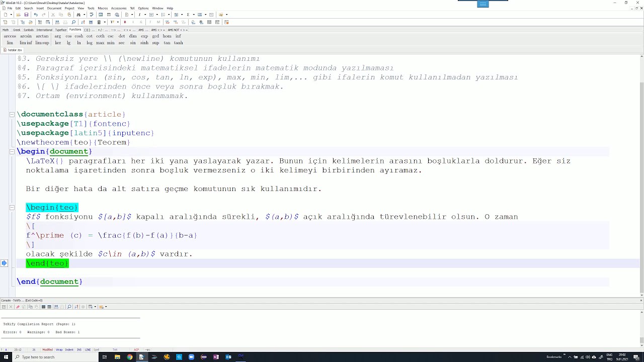Open the dropdown arrow beside Sigma icon
Screen dimensions: 644x362
194,15
